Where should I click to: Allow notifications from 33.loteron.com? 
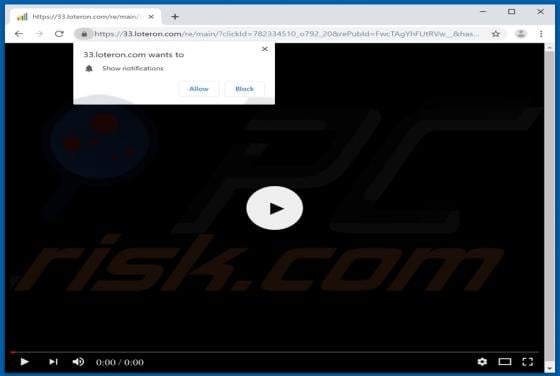point(199,89)
